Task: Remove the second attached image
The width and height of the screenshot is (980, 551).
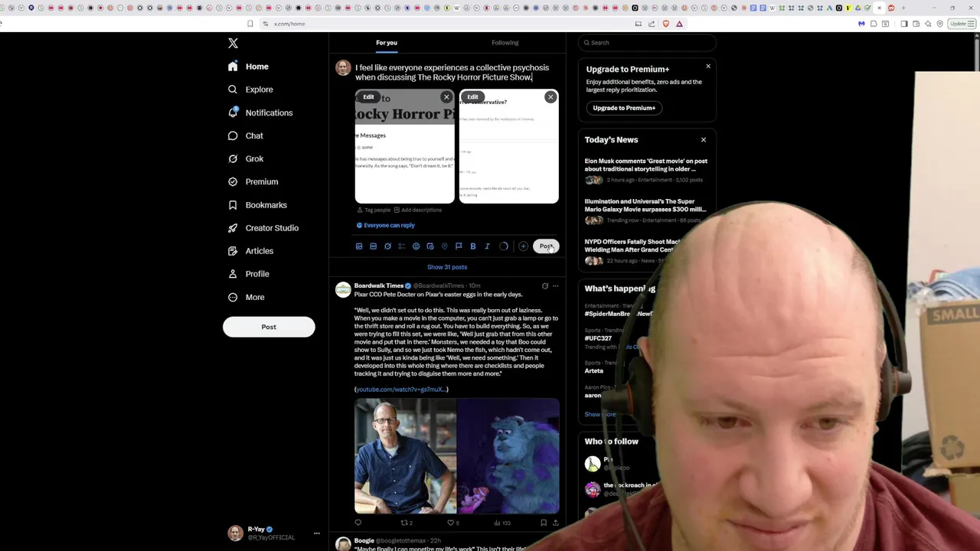Action: [550, 97]
